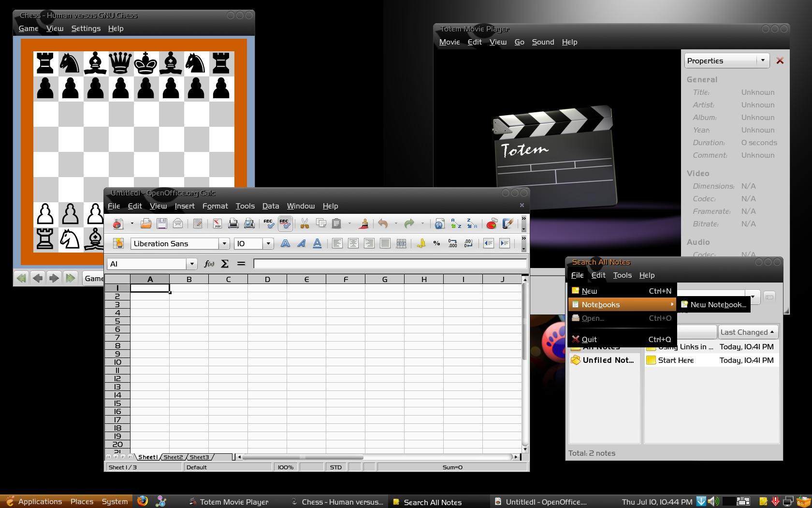Toggle Align Right in Calc toolbar
This screenshot has width=812, height=508.
pos(369,243)
